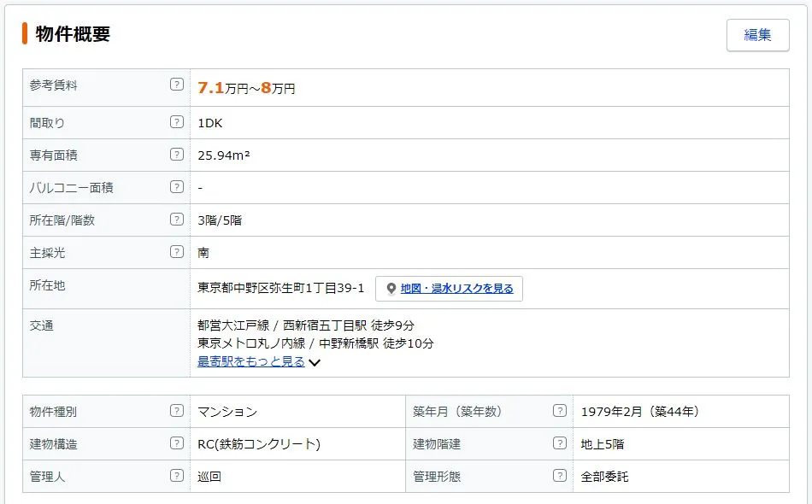The image size is (812, 504).
Task: Click help icon next to 参考賃料
Action: coord(176,85)
